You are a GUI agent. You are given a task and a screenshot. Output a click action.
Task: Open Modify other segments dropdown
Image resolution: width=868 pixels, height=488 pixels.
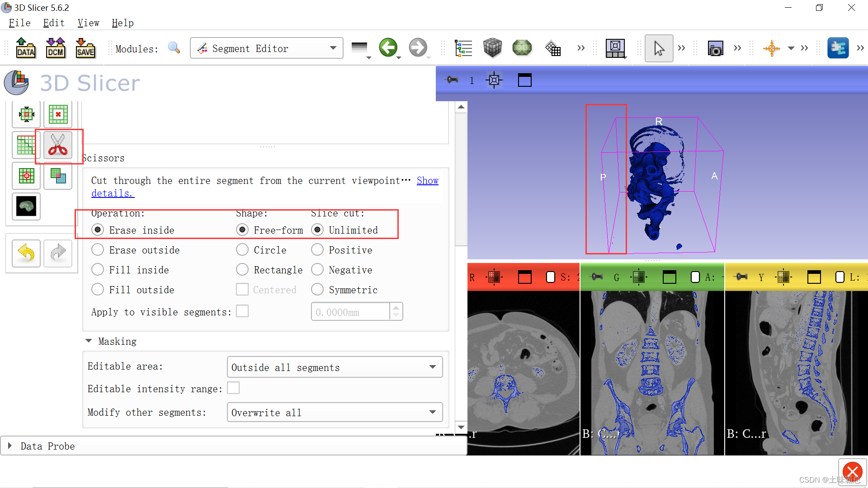[335, 413]
